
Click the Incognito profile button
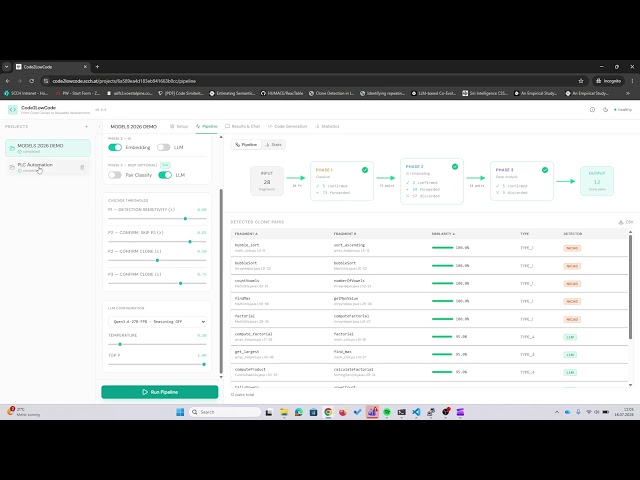coord(609,81)
